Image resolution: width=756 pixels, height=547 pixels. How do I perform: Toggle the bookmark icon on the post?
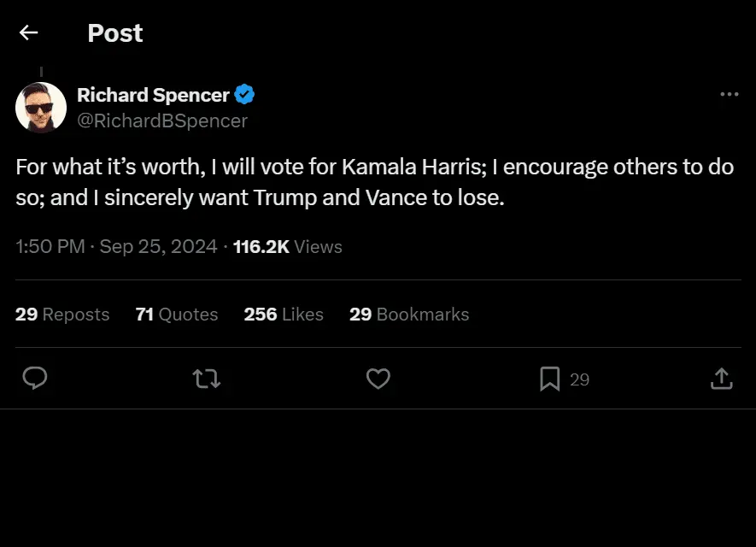pos(550,379)
